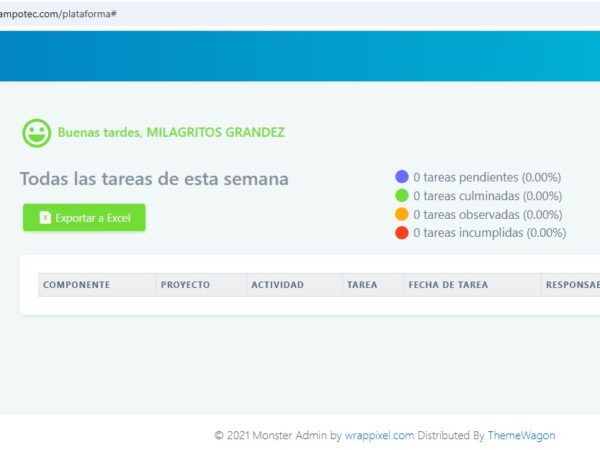Sort by the COMPONENTE column header
This screenshot has height=450, width=600.
click(76, 285)
